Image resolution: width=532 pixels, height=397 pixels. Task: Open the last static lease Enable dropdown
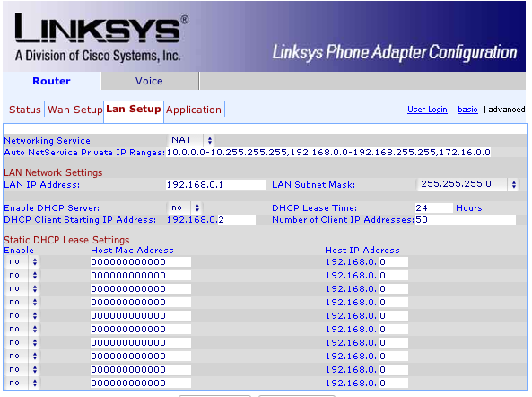(22, 383)
